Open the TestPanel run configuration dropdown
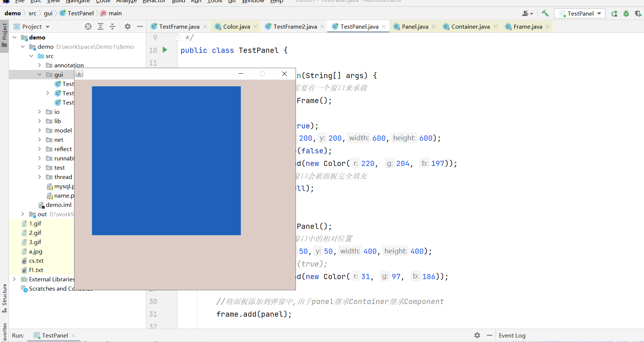This screenshot has width=644, height=342. point(580,14)
